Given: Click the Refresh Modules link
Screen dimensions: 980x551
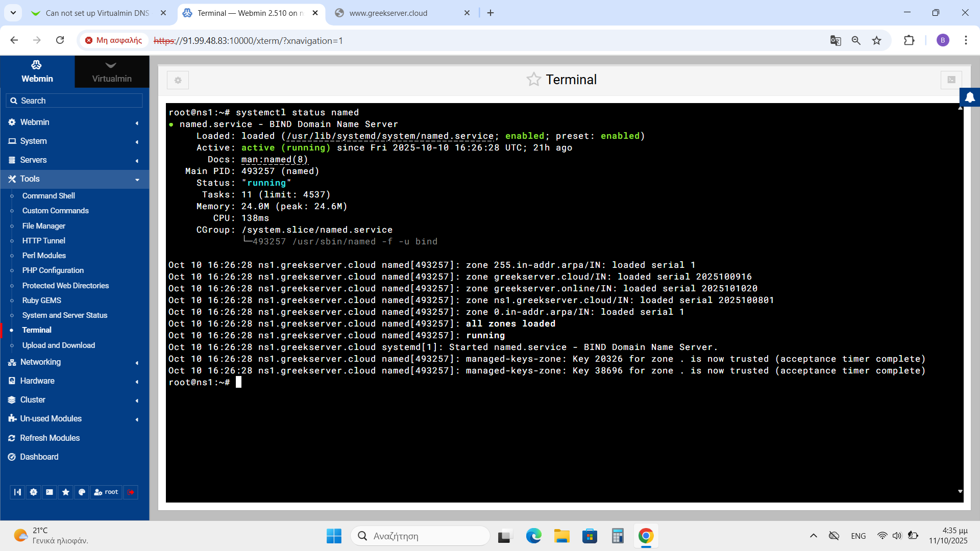Looking at the screenshot, I should click(50, 438).
